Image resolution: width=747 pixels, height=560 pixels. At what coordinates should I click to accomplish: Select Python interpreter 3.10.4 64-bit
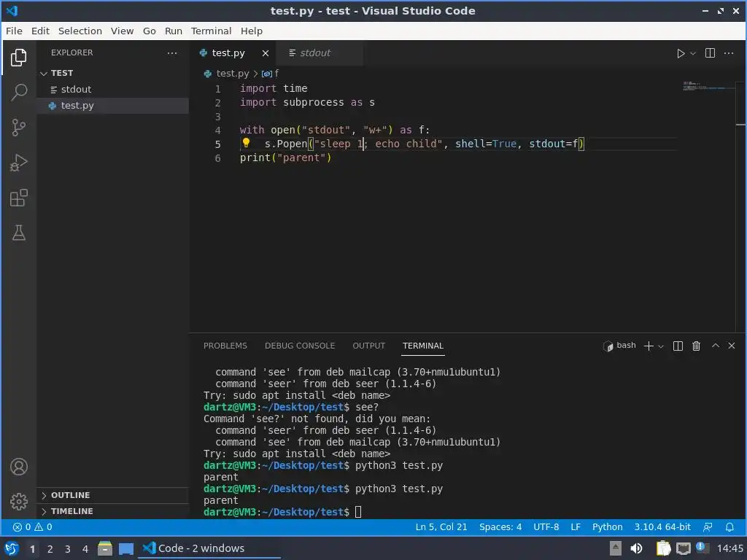(x=662, y=527)
